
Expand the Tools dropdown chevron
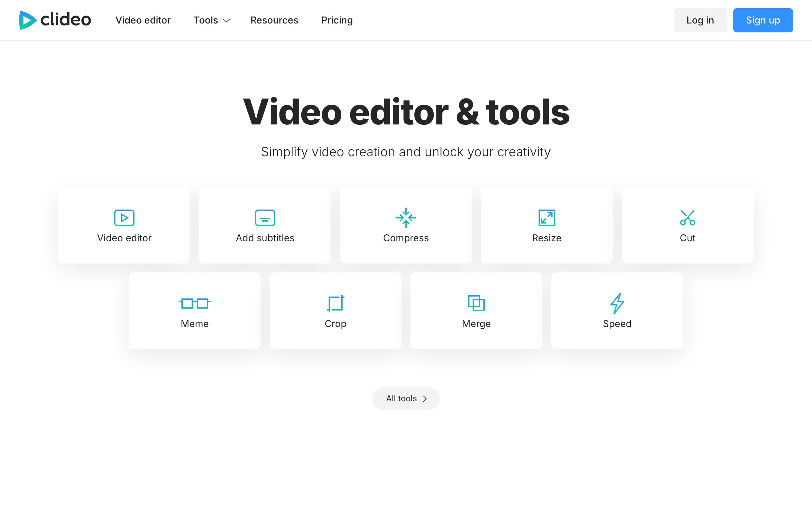(x=226, y=21)
